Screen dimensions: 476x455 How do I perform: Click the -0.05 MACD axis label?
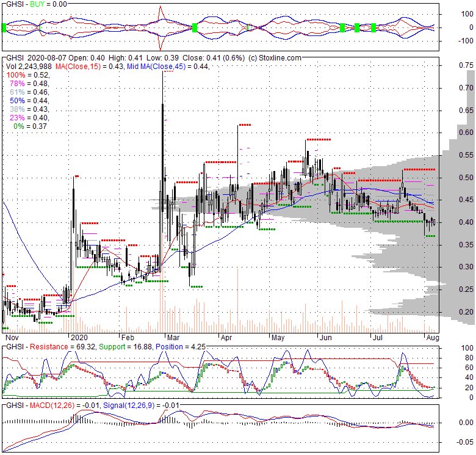pos(465,442)
